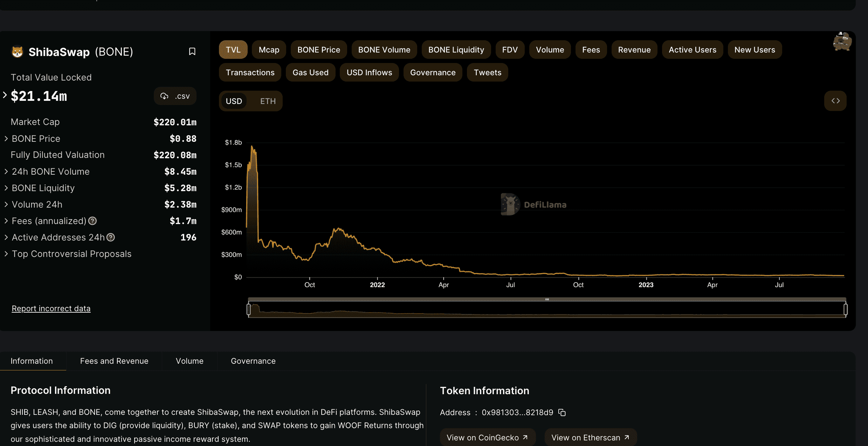Download TVL data as .csv
The height and width of the screenshot is (446, 868).
pyautogui.click(x=175, y=96)
